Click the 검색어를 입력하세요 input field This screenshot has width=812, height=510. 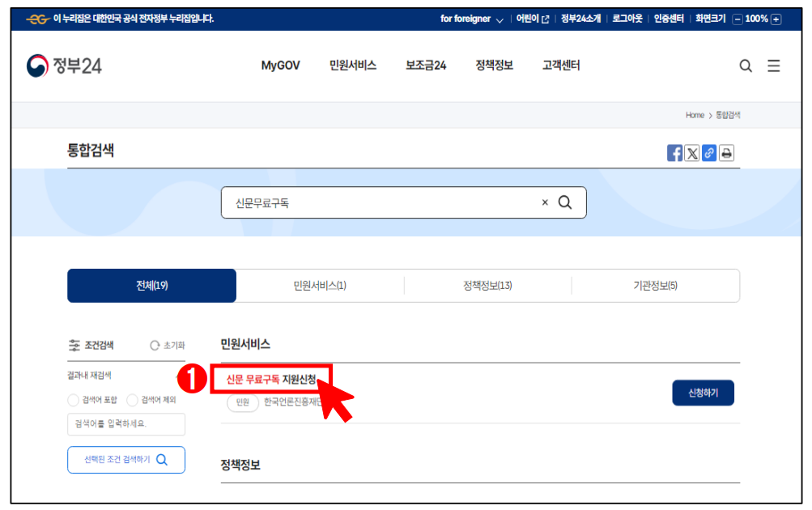(x=125, y=424)
